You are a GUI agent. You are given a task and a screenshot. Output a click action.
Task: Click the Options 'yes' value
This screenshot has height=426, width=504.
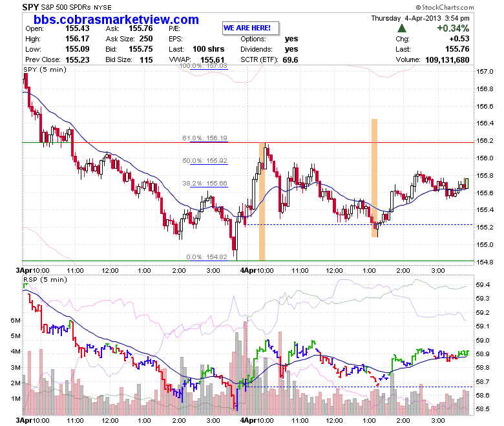pos(291,39)
